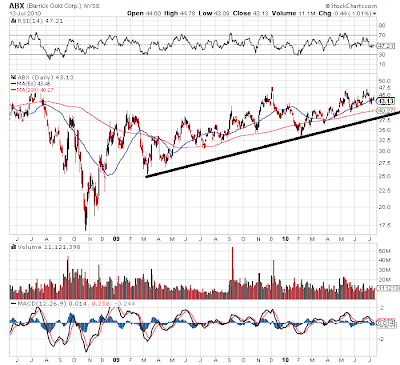Click the red MA(200) legend line marker

coord(13,90)
